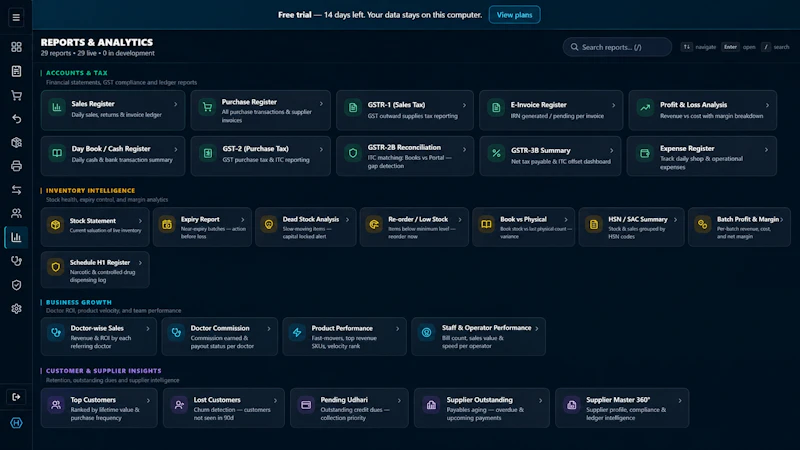Open the inventory cube icon in the sidebar

click(x=16, y=142)
